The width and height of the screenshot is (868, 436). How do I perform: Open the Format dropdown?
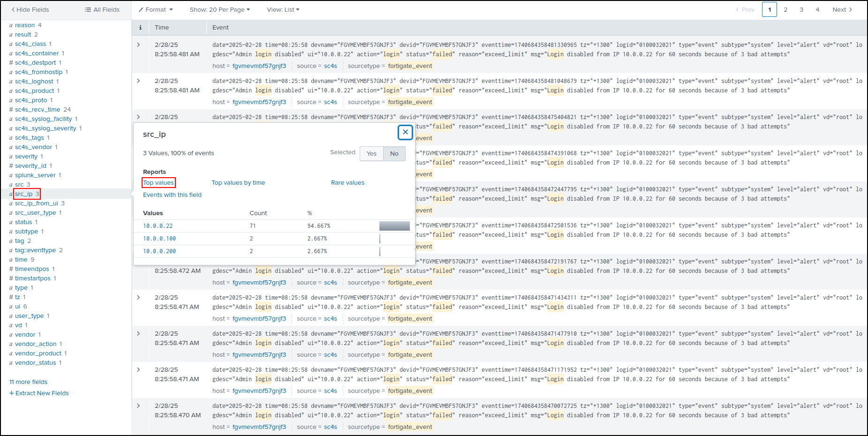click(156, 9)
